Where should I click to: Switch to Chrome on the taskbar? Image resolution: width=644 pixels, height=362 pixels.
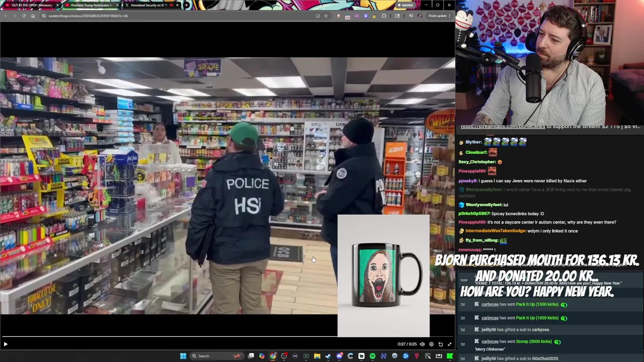click(x=273, y=356)
